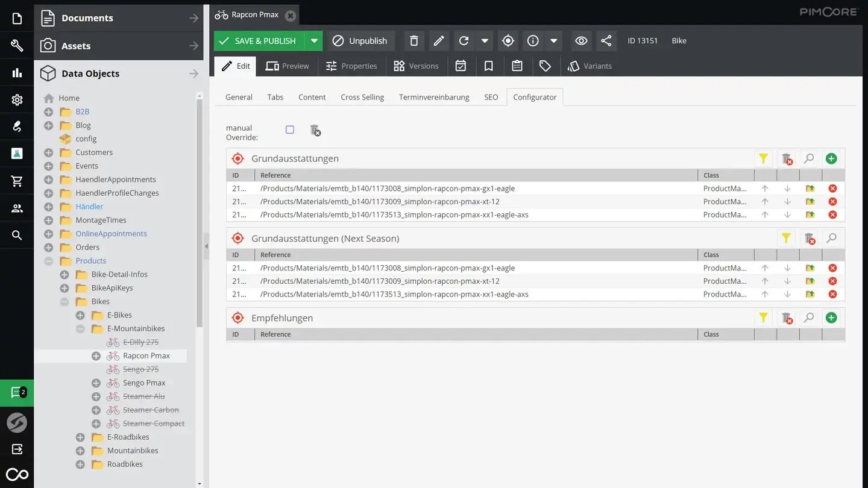Open the reload dropdown arrow
The height and width of the screenshot is (488, 868).
(x=485, y=41)
